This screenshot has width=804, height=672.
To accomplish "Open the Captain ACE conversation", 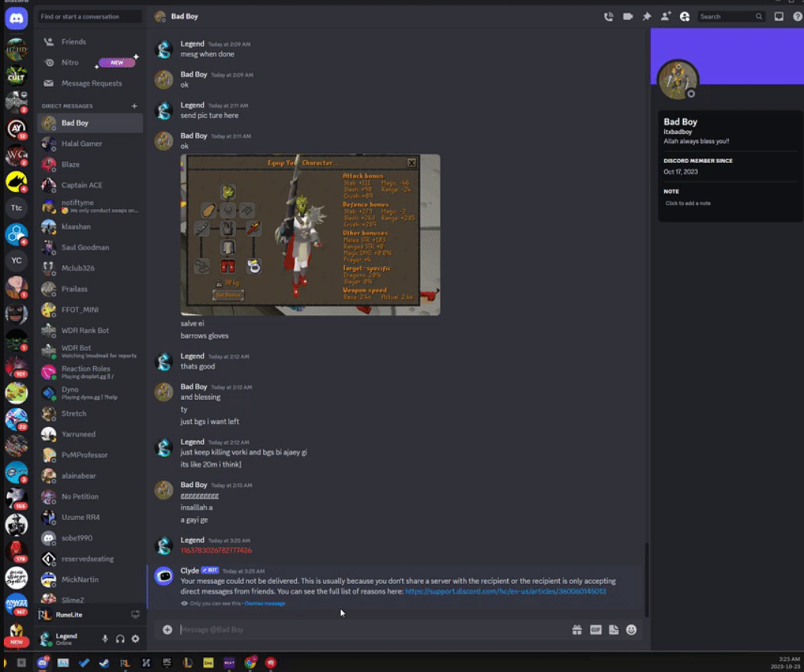I will pos(90,185).
